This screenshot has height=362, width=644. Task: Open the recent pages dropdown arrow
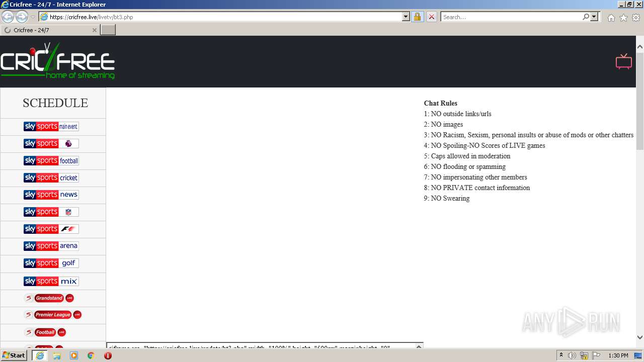click(33, 17)
